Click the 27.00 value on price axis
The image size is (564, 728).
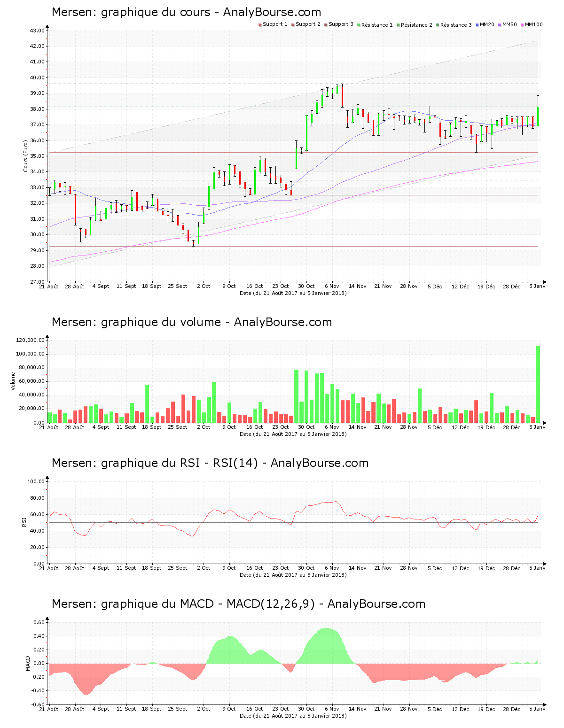37,282
